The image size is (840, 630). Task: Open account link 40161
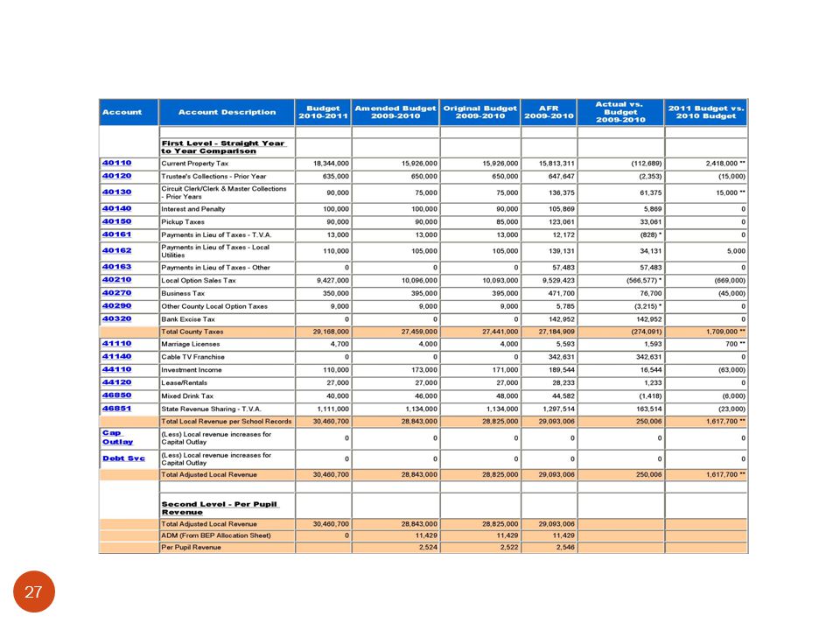coord(116,234)
